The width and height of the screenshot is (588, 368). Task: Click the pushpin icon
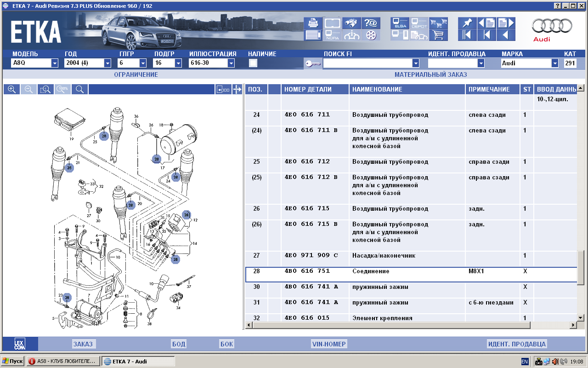click(x=467, y=23)
